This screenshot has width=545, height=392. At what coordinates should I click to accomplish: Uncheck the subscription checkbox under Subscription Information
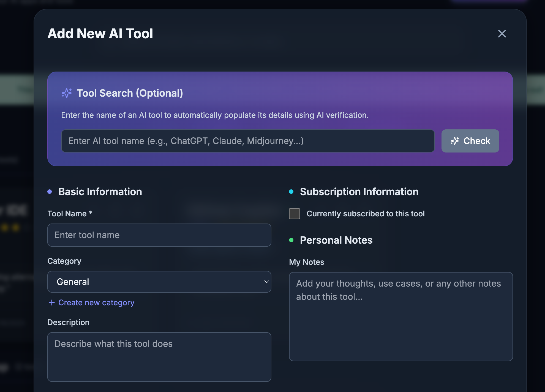click(x=294, y=214)
